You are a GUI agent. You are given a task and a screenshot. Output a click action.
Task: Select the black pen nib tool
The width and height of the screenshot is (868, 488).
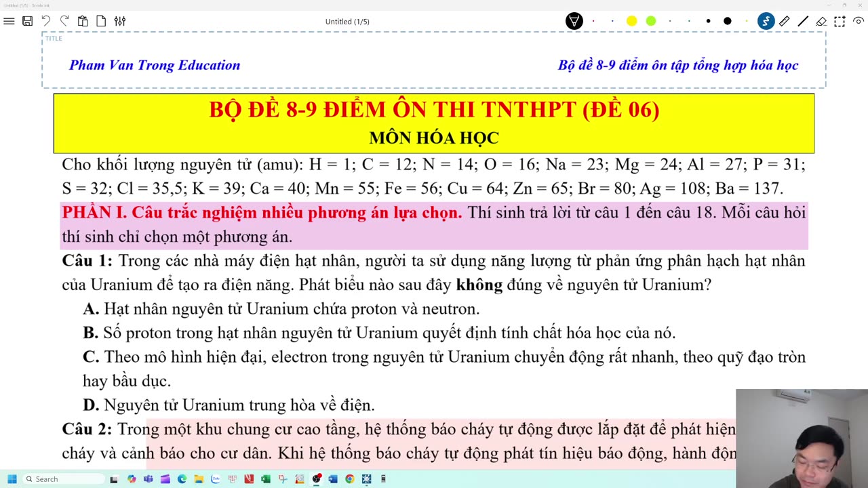[574, 21]
